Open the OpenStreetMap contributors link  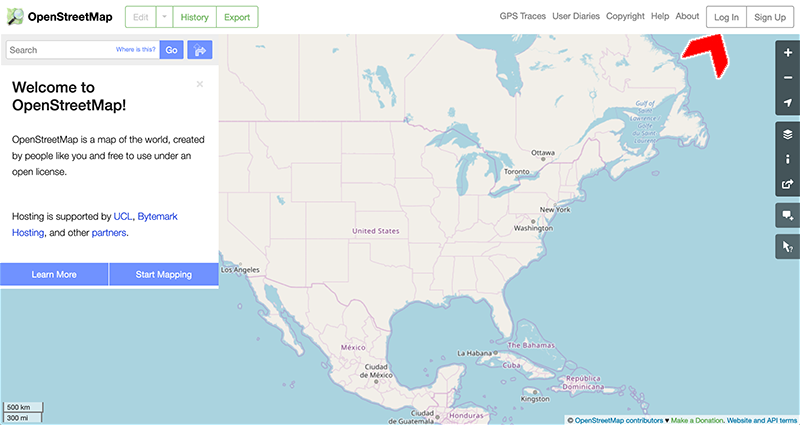(619, 420)
